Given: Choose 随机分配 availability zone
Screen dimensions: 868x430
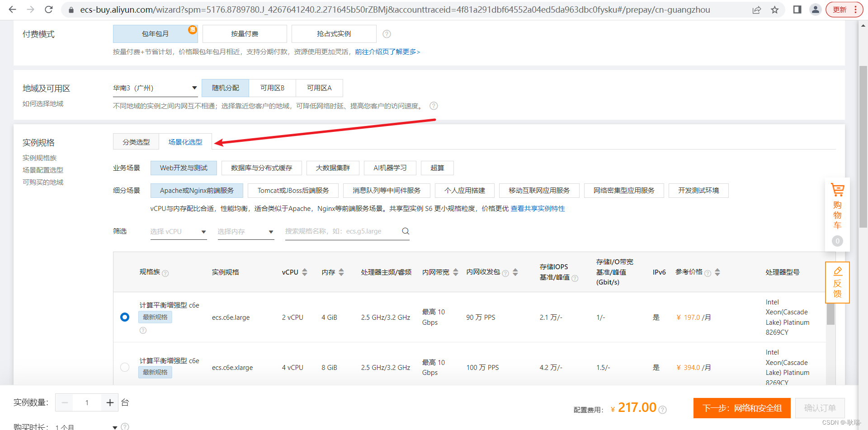Looking at the screenshot, I should tap(226, 88).
